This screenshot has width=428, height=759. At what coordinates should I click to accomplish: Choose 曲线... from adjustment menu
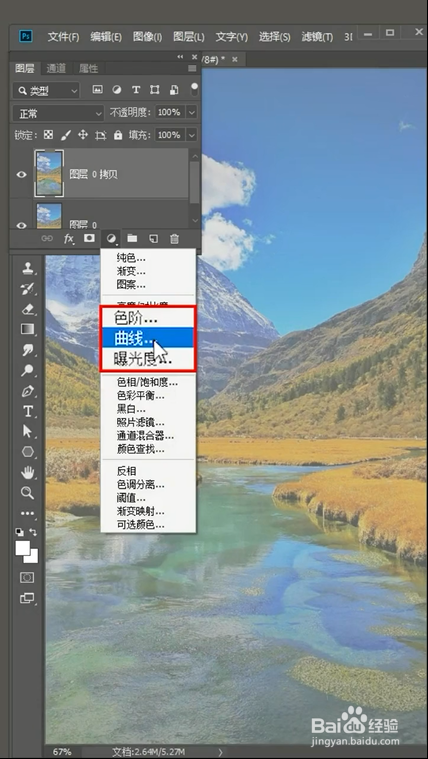[147, 339]
